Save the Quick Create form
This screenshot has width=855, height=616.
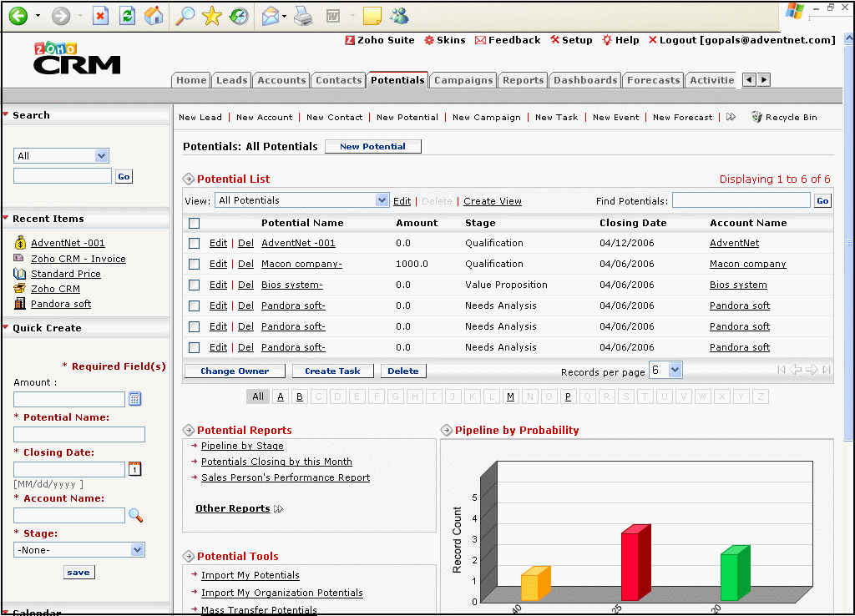(x=78, y=573)
